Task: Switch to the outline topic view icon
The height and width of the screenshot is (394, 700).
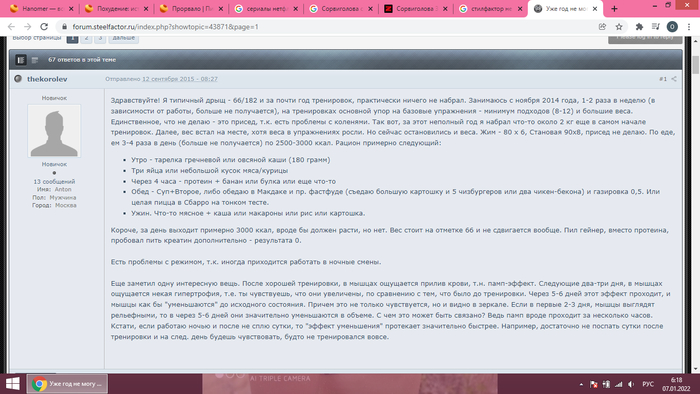Action: [35, 60]
